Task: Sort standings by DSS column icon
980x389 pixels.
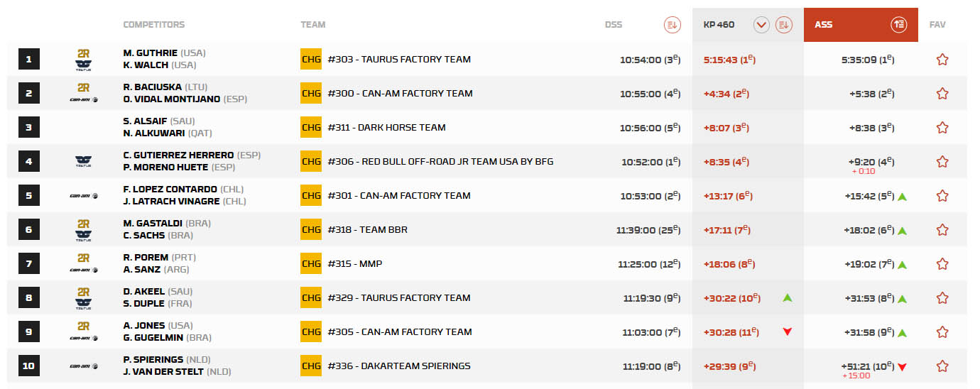Action: [672, 25]
